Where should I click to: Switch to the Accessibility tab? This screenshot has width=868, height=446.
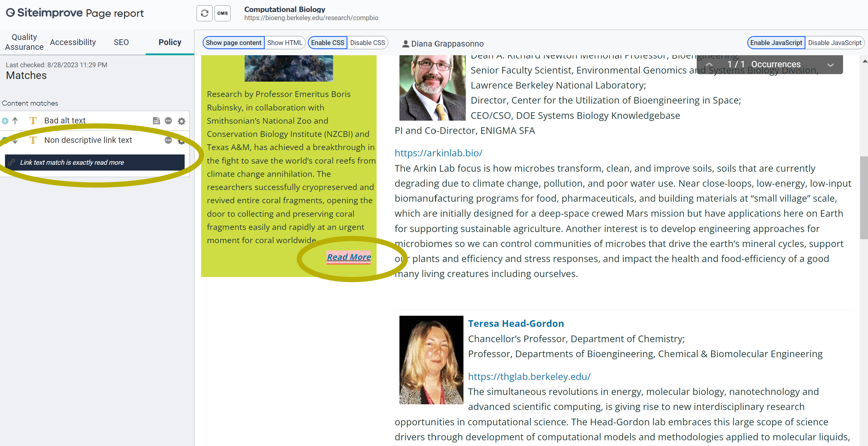[72, 42]
